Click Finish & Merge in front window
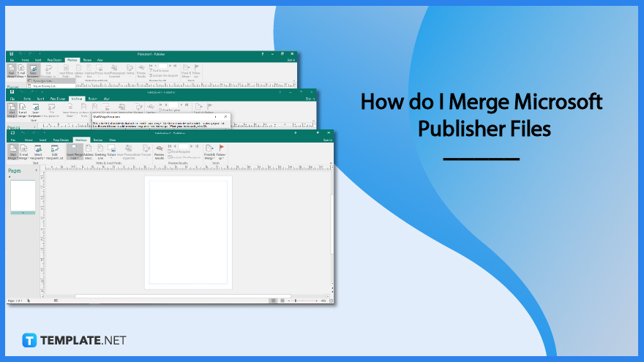This screenshot has width=644, height=362. pyautogui.click(x=209, y=152)
